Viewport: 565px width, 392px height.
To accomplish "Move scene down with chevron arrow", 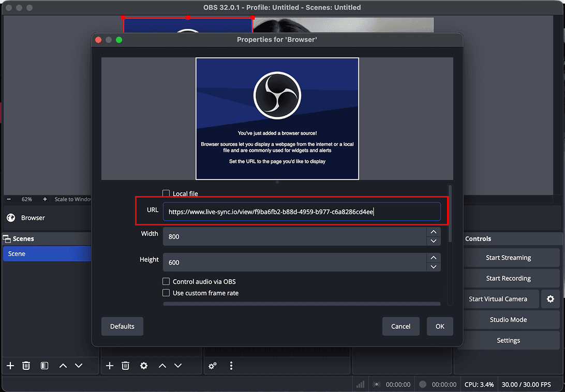I will (79, 366).
